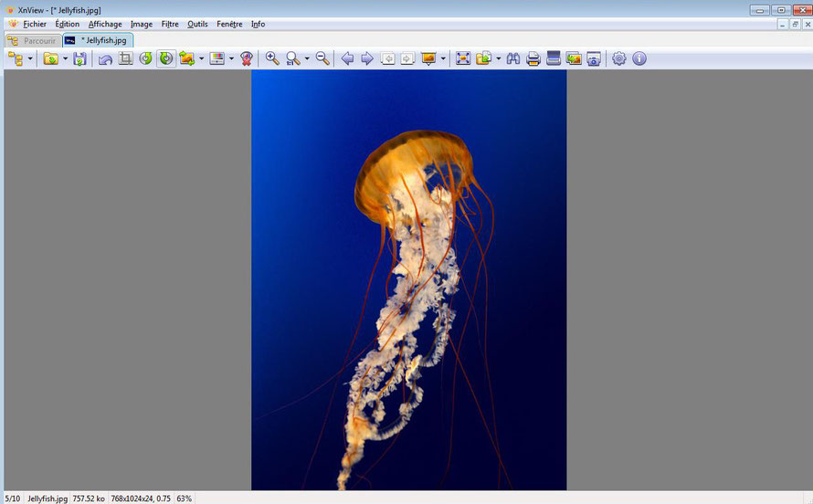Viewport: 813px width, 504px height.
Task: Take screen capture with camera icon
Action: pos(594,58)
